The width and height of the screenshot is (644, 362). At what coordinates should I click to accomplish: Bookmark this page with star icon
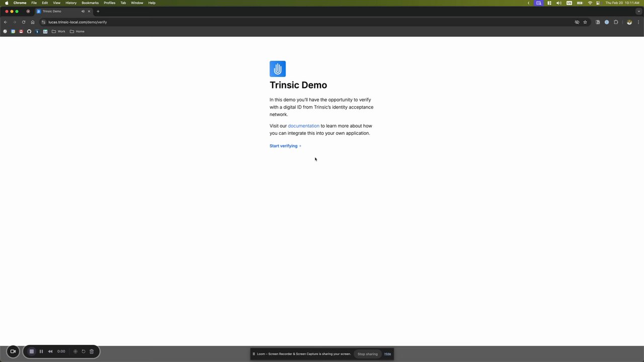tap(585, 22)
